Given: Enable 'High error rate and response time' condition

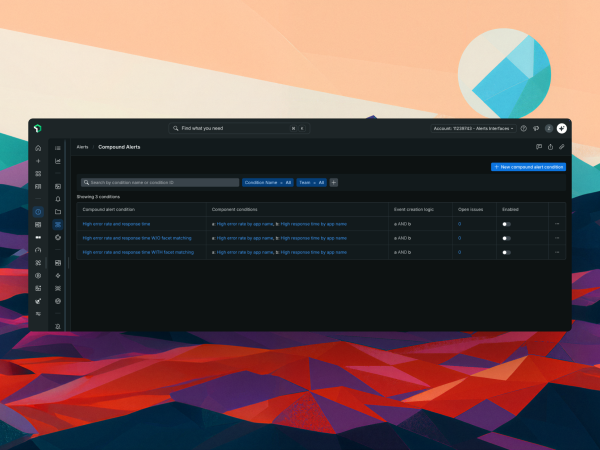Looking at the screenshot, I should point(506,224).
